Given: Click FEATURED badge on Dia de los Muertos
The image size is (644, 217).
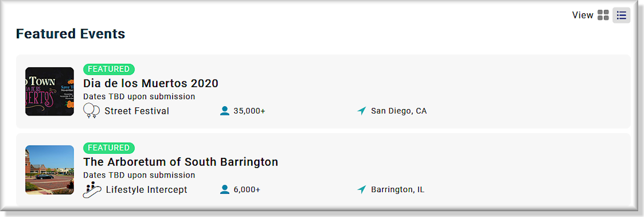Looking at the screenshot, I should pos(109,69).
